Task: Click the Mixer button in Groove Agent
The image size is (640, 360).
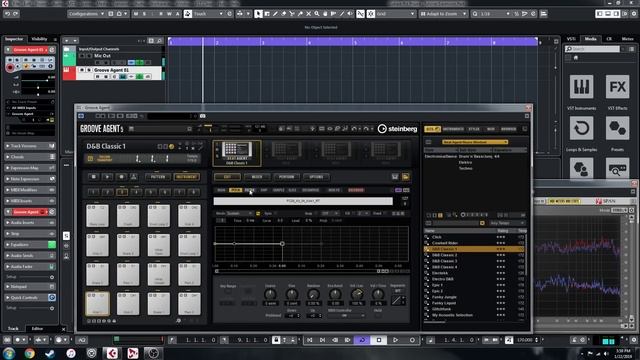Action: (257, 177)
